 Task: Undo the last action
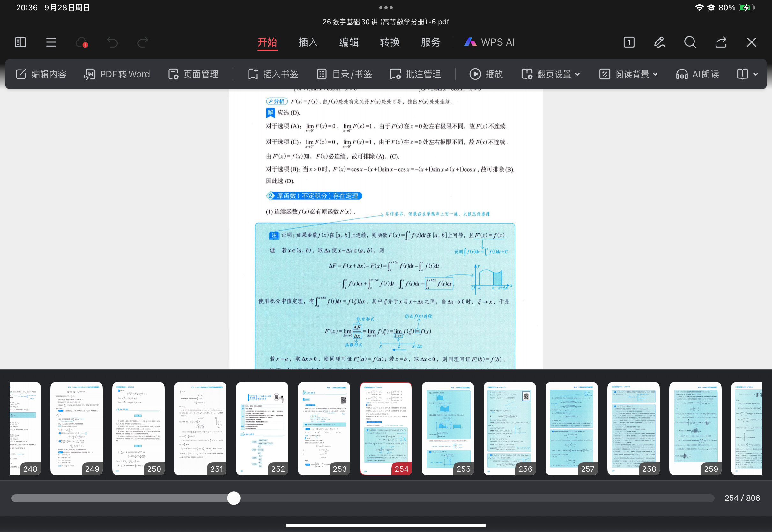112,42
